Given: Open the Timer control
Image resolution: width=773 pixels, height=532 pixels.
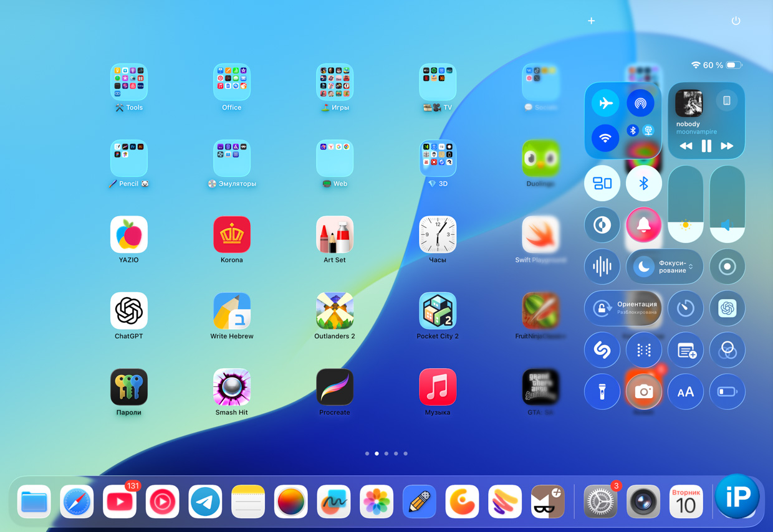Looking at the screenshot, I should pos(686,308).
